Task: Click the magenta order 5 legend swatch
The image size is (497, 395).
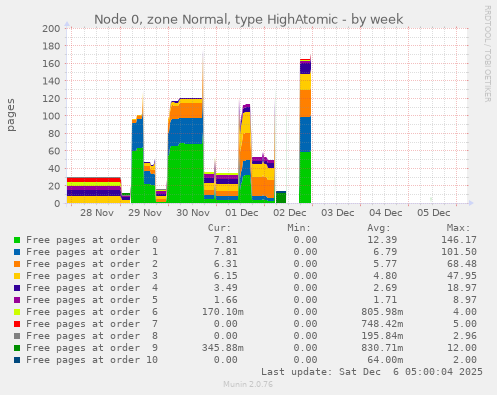Action: pyautogui.click(x=17, y=300)
